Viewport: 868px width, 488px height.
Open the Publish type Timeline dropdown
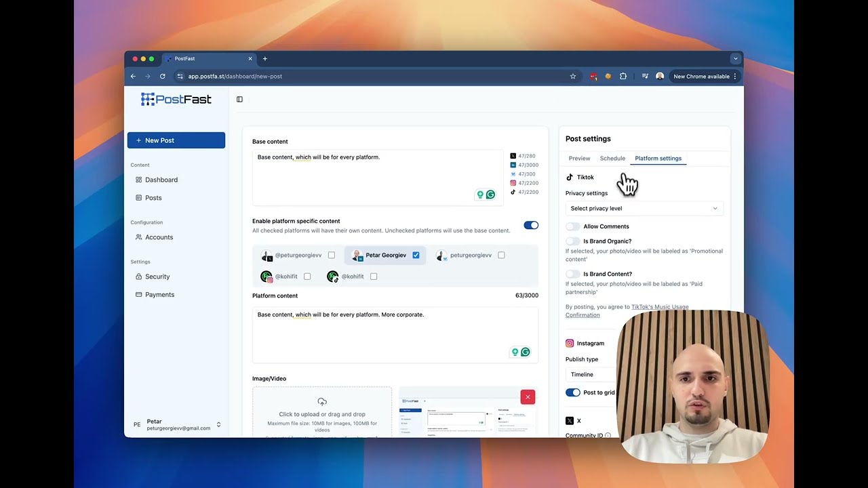[x=591, y=374]
